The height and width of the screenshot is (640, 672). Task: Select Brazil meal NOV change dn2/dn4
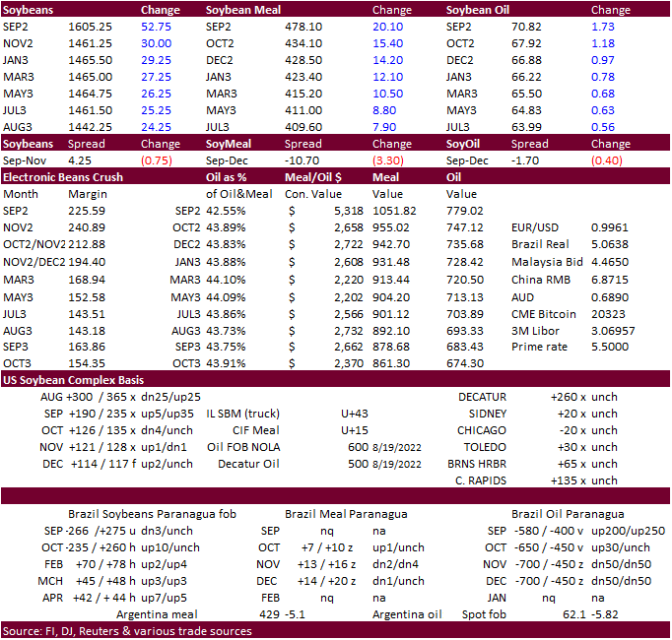tap(395, 564)
